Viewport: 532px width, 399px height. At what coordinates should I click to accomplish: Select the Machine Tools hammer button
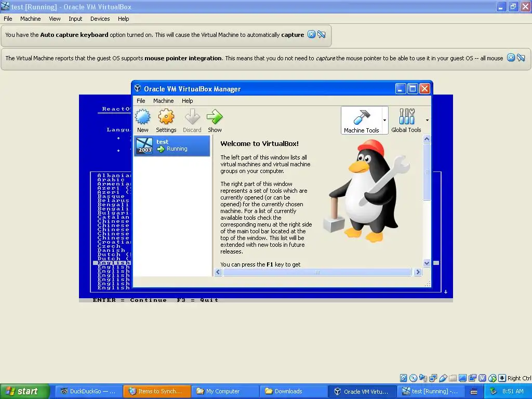pyautogui.click(x=362, y=121)
